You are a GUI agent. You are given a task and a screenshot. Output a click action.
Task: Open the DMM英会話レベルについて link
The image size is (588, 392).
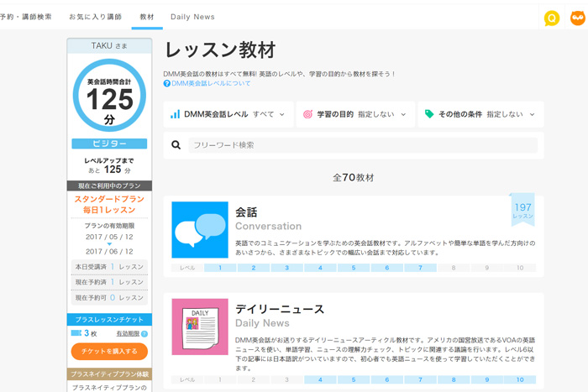coord(211,84)
